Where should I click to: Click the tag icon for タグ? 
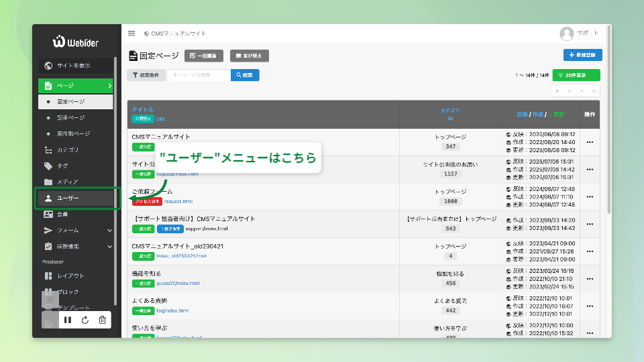pos(48,166)
